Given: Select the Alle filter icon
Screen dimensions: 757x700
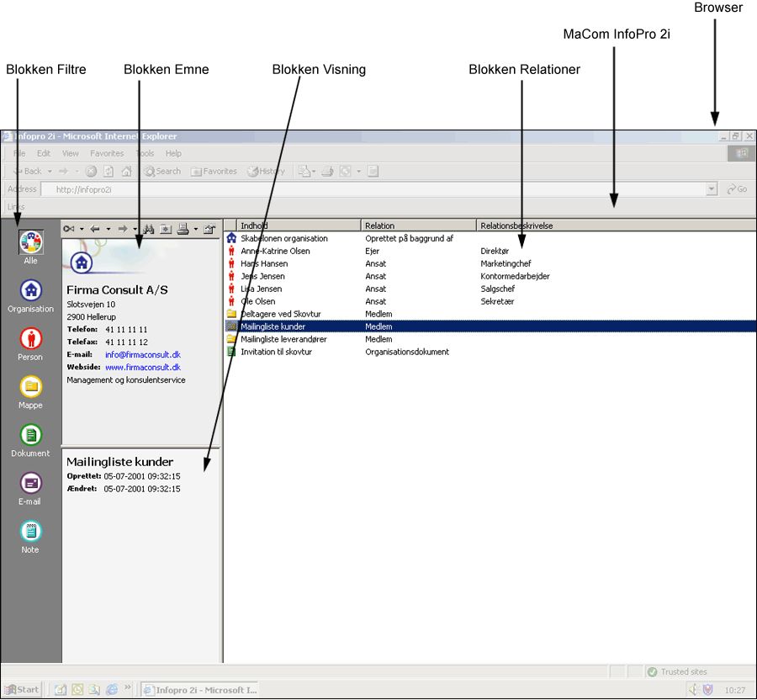Looking at the screenshot, I should coord(31,241).
